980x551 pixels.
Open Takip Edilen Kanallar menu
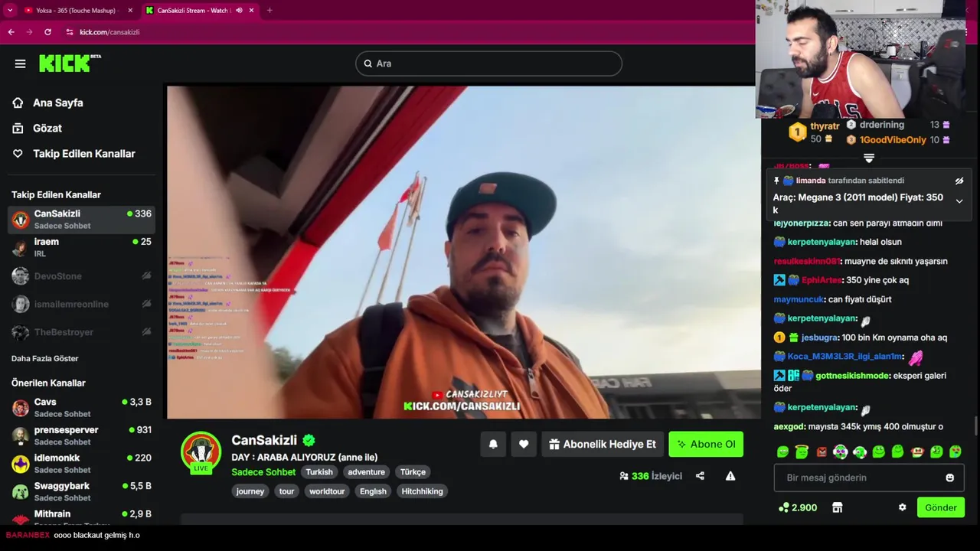83,153
